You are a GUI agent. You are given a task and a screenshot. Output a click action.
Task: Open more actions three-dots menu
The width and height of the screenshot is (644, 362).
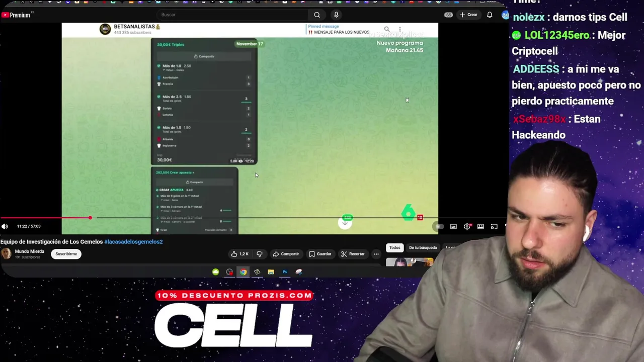(x=376, y=254)
